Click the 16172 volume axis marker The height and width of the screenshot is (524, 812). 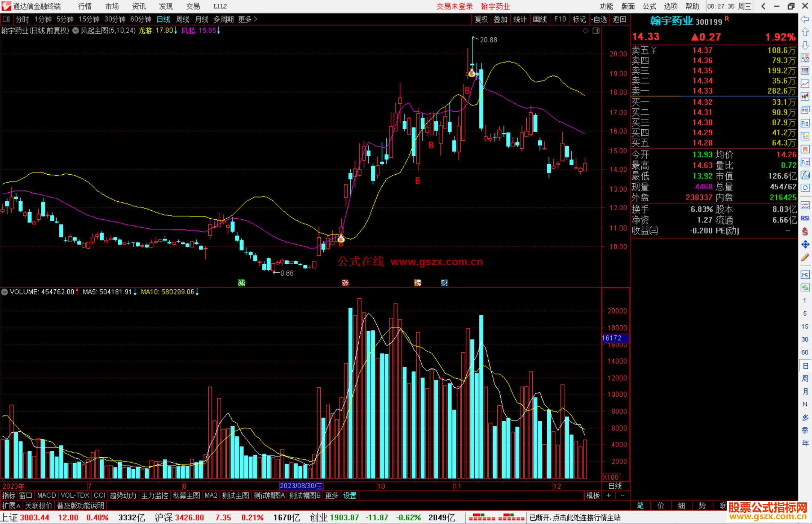615,338
